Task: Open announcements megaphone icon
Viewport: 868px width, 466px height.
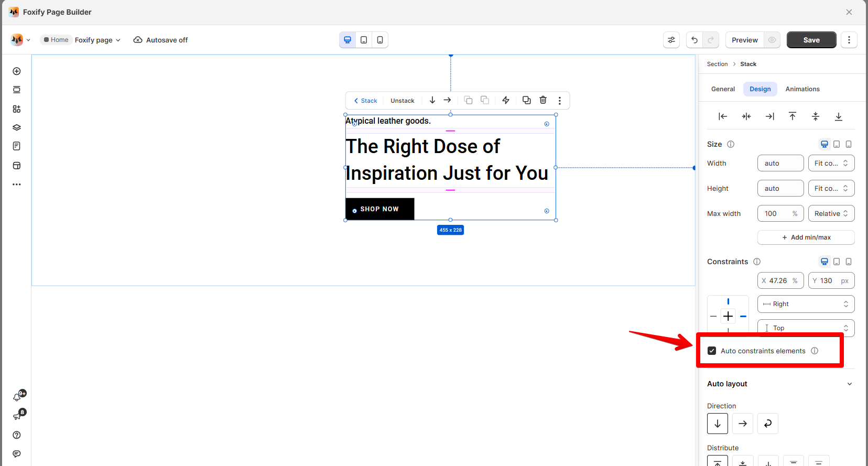Action: coord(18,415)
